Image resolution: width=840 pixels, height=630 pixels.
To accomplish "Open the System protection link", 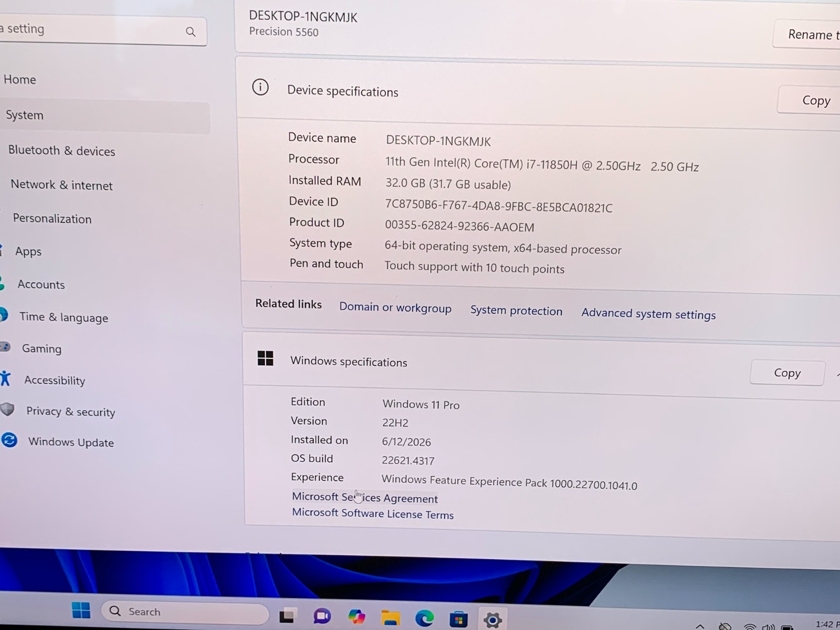I will [x=516, y=311].
